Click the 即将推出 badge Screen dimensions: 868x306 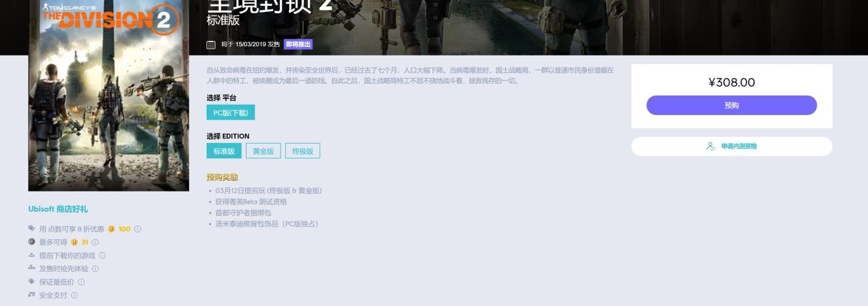coord(298,45)
